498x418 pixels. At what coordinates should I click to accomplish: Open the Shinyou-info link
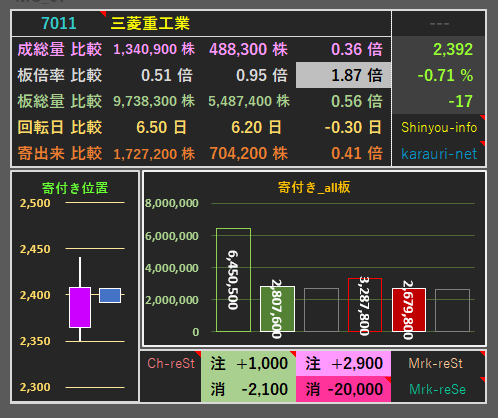point(439,127)
